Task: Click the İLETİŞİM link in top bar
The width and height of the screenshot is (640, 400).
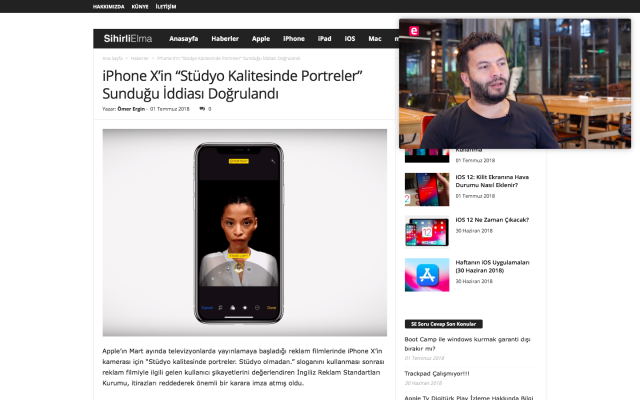Action: tap(166, 7)
